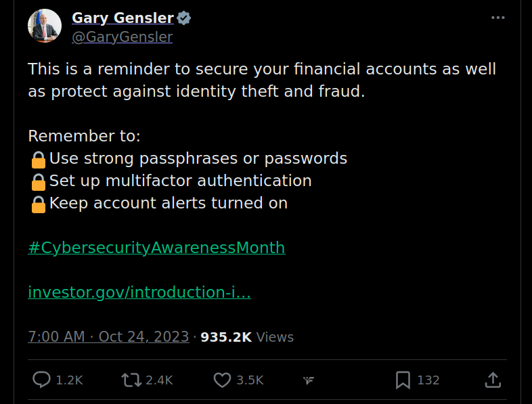Viewport: 532px width, 404px height.
Task: Click the Gary Gensler display name
Action: tap(123, 18)
